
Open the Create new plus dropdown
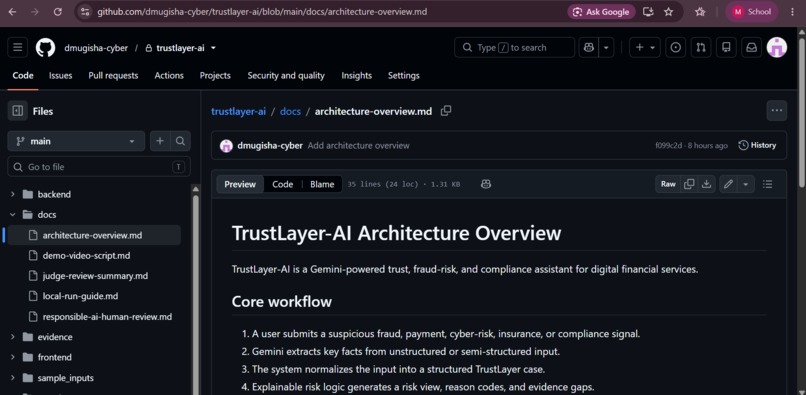tap(645, 47)
